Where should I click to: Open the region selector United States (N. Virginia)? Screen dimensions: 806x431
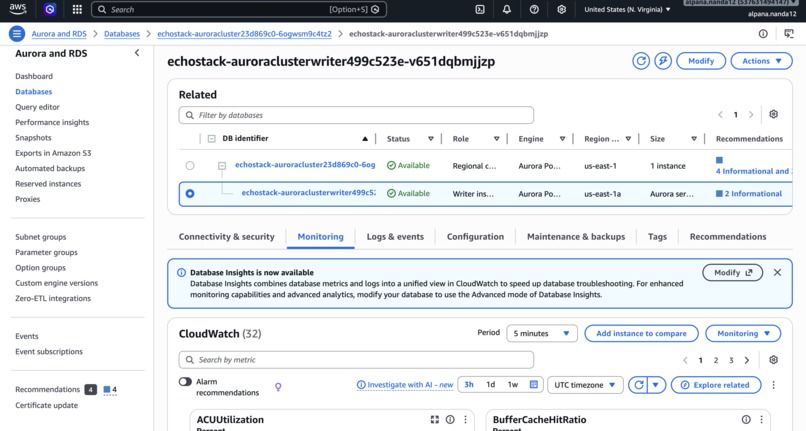click(627, 9)
